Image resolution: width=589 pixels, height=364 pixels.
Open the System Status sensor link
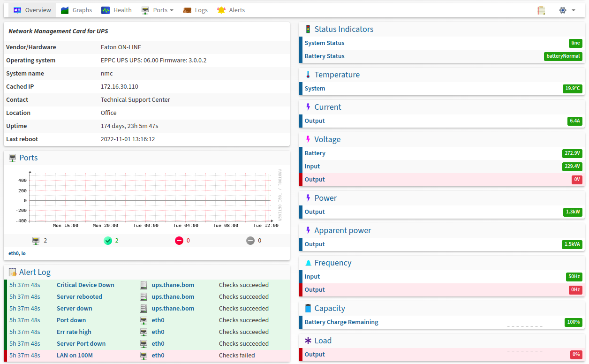coord(325,43)
